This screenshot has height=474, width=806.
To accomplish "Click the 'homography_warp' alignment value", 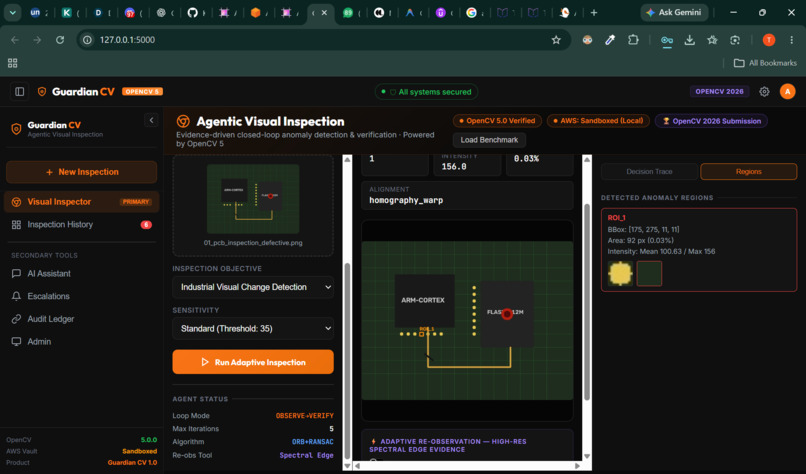I will (406, 200).
